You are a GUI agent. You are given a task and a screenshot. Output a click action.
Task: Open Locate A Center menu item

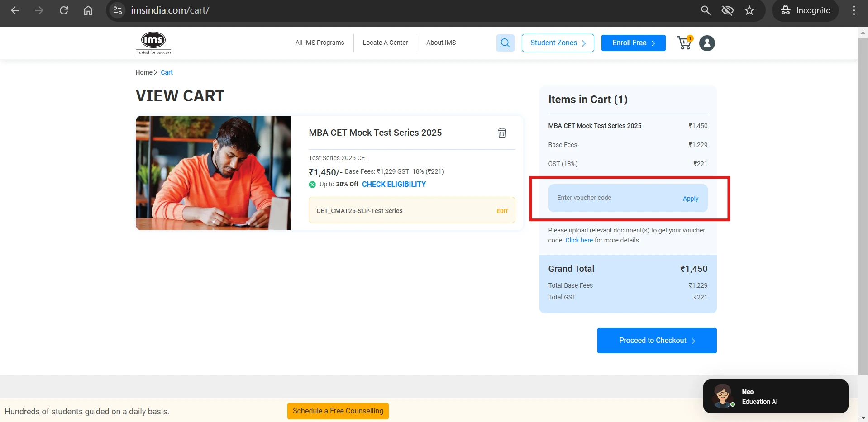385,43
